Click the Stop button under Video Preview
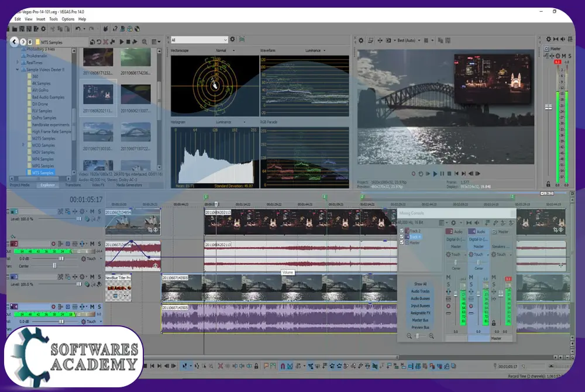This screenshot has height=392, width=585. click(x=449, y=174)
